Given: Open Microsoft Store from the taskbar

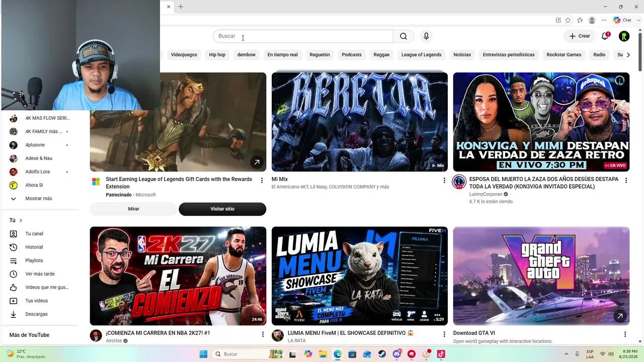Looking at the screenshot, I should [352, 354].
